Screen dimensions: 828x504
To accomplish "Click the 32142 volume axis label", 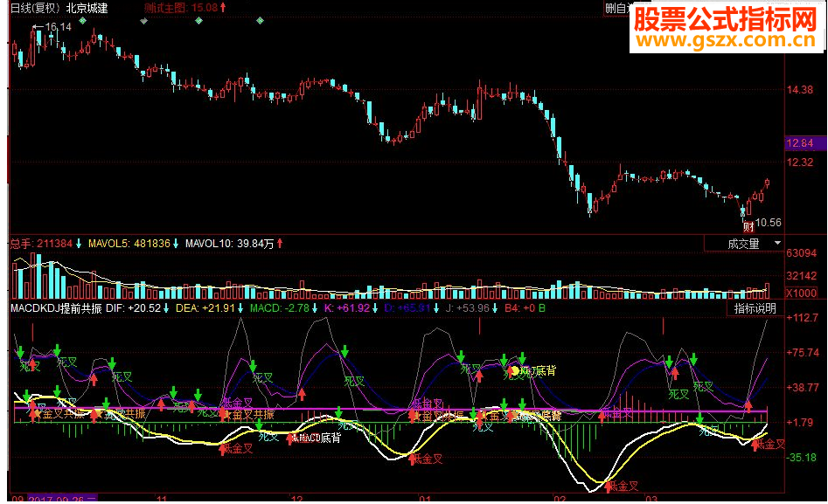I will pyautogui.click(x=801, y=275).
